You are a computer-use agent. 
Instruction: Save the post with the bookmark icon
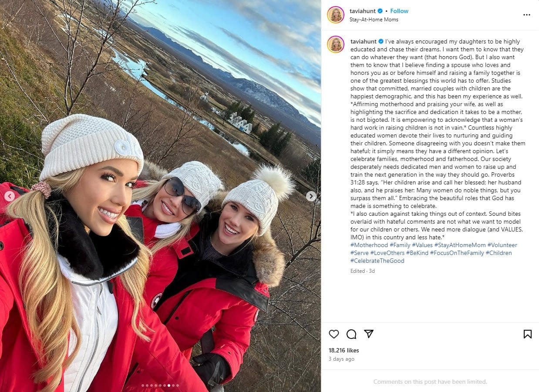pos(527,334)
